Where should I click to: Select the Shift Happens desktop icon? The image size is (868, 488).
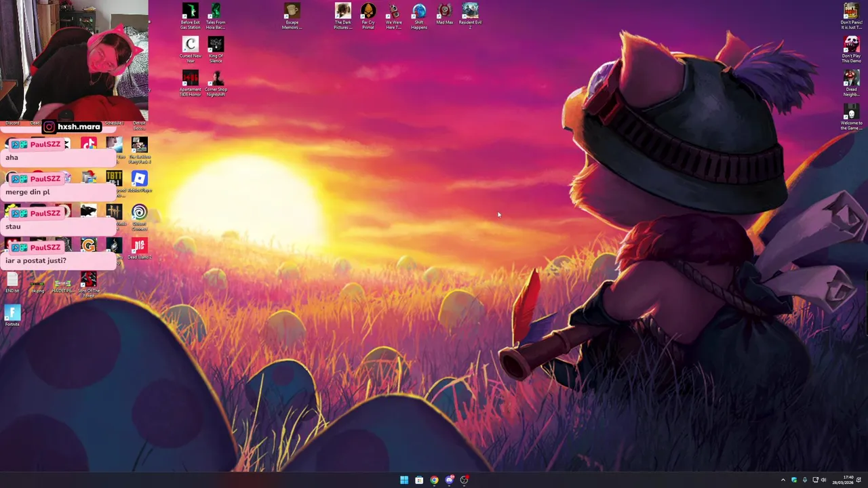[x=419, y=16]
